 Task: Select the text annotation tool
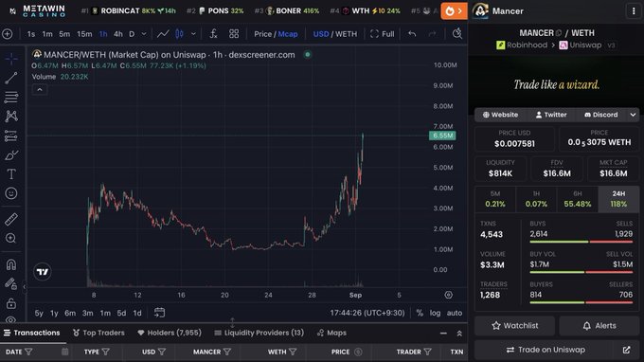(x=11, y=174)
